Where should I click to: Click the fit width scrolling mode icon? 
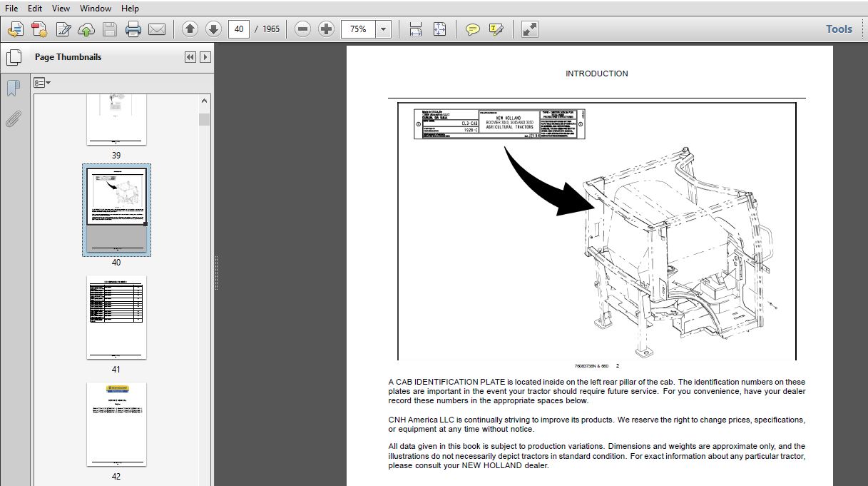[x=416, y=29]
